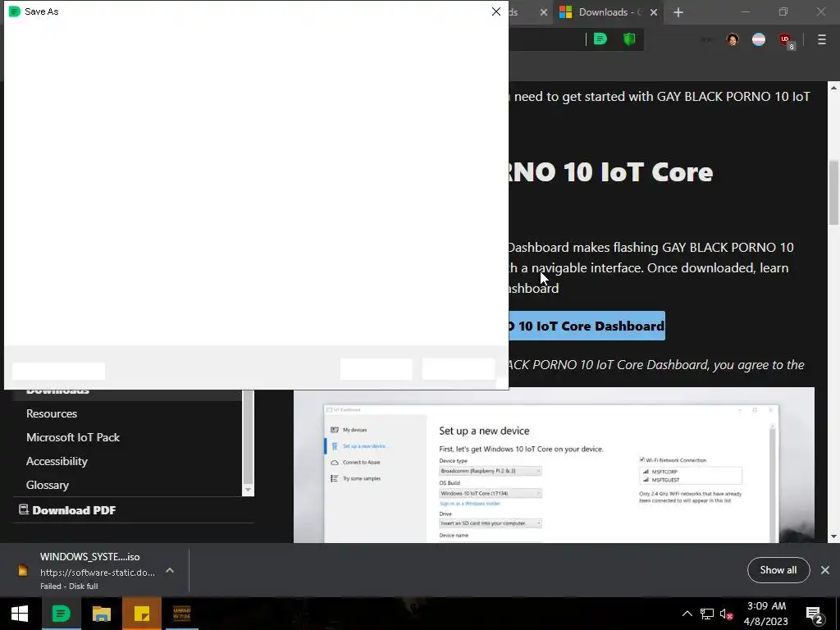Open the notification center icon
Screen dimensions: 840x630
(815, 614)
